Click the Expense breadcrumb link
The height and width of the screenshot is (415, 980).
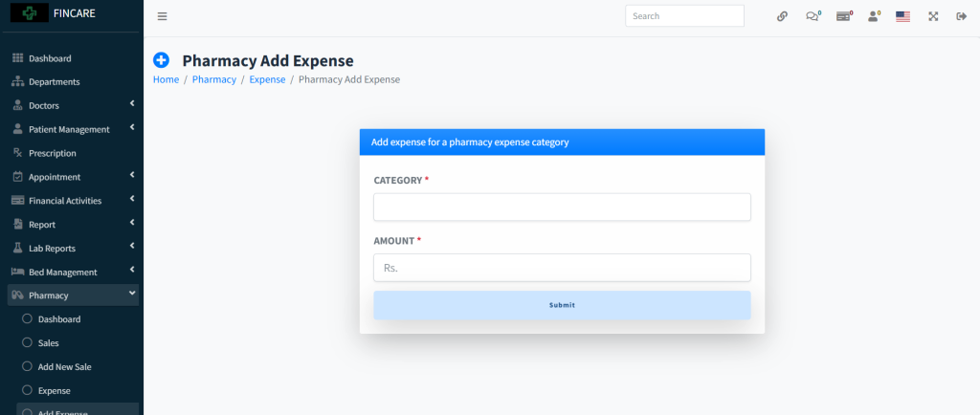(x=267, y=79)
